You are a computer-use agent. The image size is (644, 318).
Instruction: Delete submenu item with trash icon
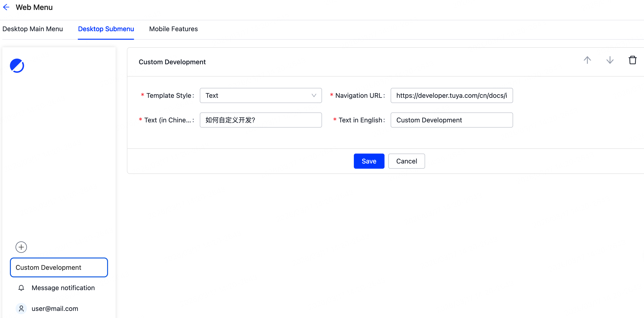coord(632,60)
